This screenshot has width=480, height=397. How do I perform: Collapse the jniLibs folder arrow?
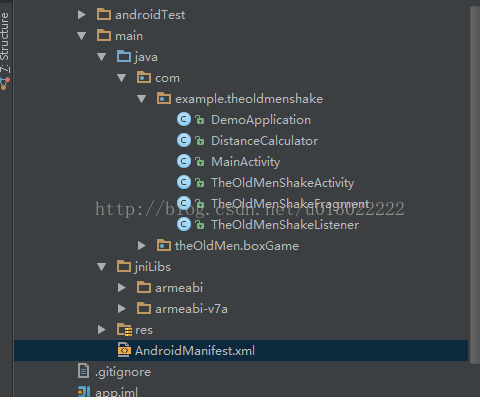click(x=102, y=267)
